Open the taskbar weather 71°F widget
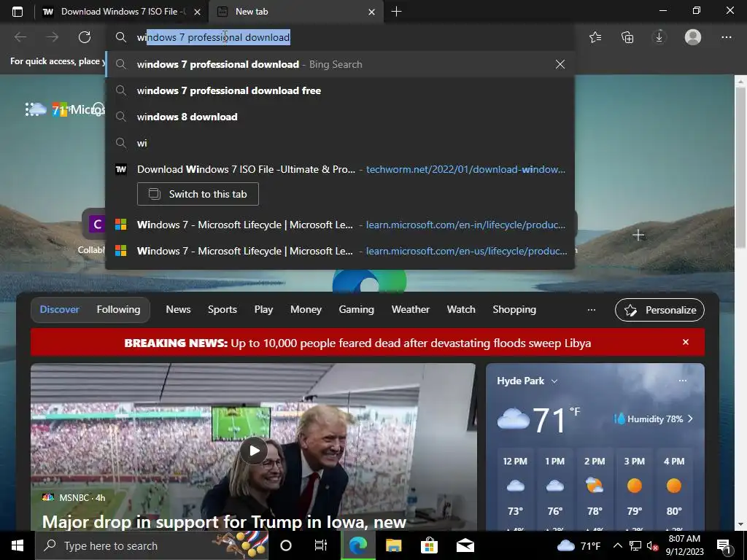 tap(578, 545)
